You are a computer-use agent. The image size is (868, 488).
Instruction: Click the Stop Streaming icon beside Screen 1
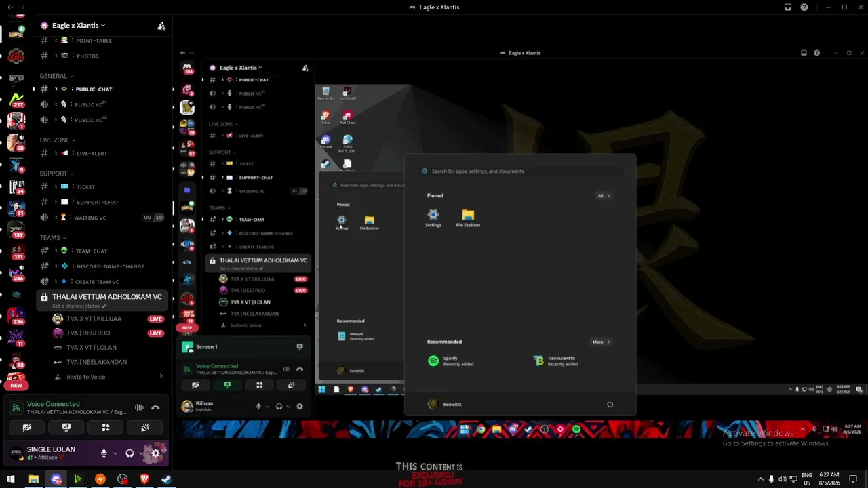[x=299, y=347]
